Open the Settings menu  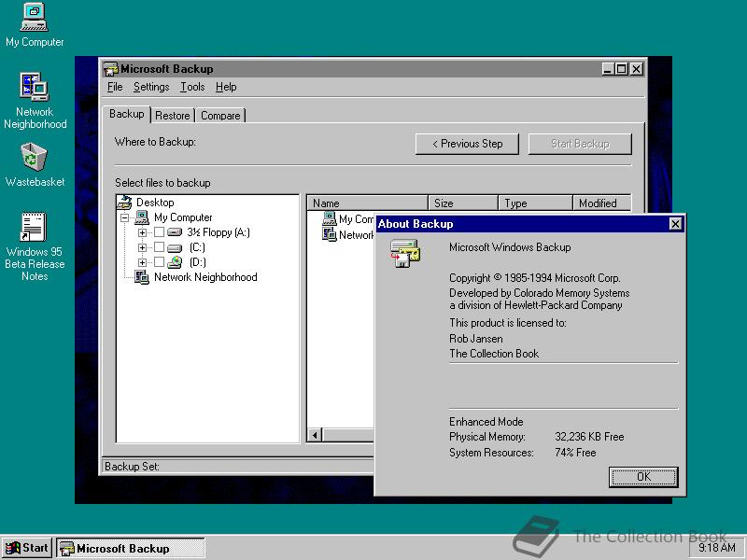point(151,87)
